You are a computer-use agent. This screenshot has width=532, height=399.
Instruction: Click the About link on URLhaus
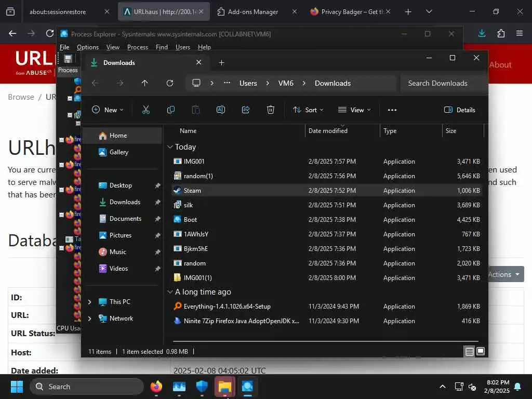[500, 64]
